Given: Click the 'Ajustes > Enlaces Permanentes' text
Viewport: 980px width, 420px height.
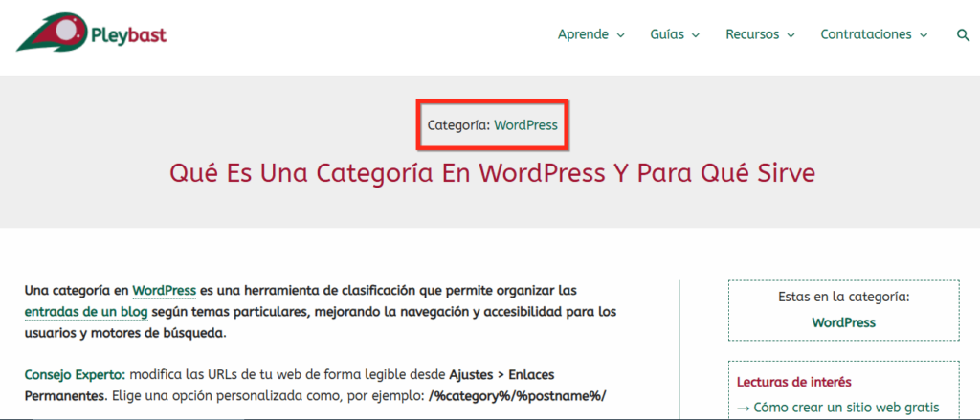Looking at the screenshot, I should (289, 386).
